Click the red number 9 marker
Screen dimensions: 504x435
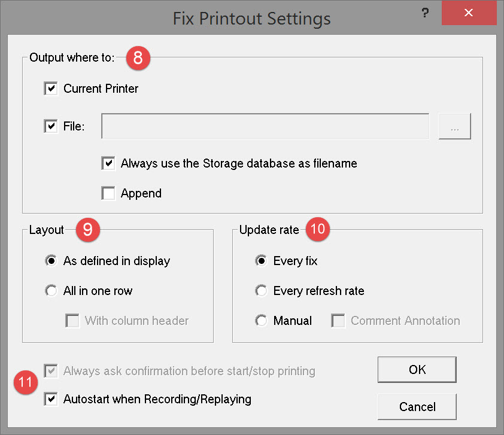click(87, 230)
